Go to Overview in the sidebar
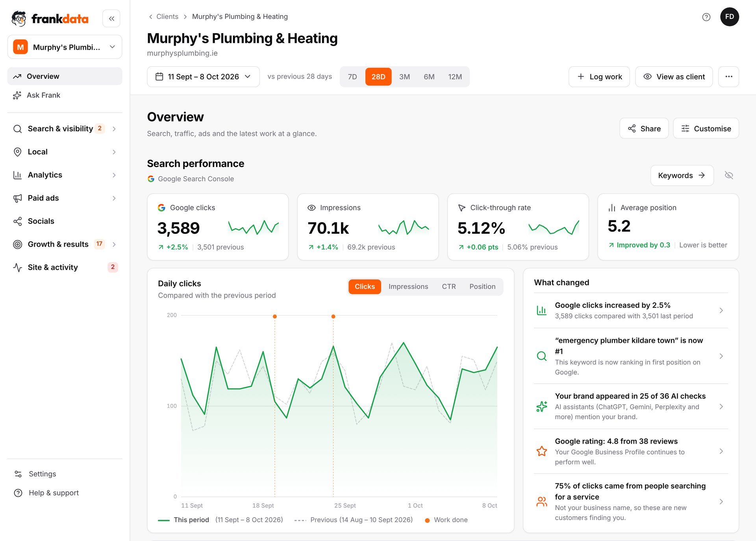The image size is (756, 541). [65, 76]
